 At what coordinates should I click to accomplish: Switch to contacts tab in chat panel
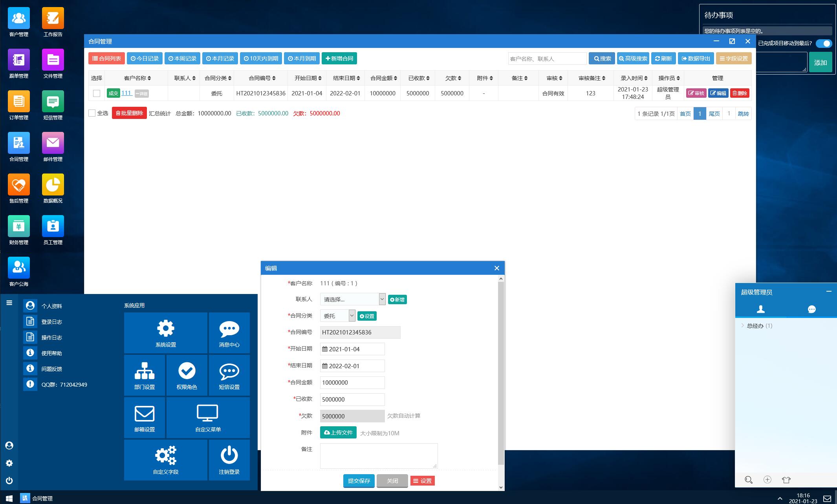click(x=760, y=309)
